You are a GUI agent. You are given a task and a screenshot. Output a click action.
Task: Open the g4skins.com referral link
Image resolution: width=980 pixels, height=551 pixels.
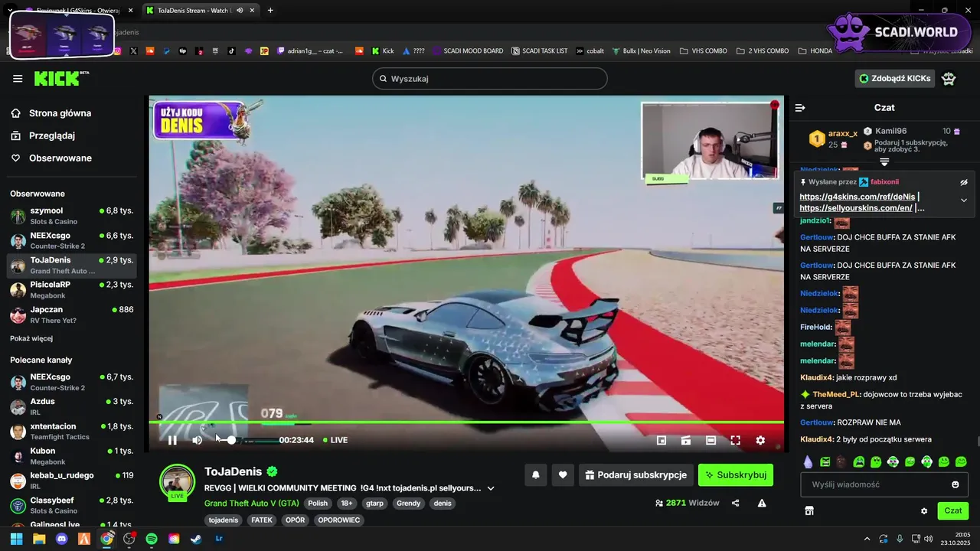click(857, 197)
